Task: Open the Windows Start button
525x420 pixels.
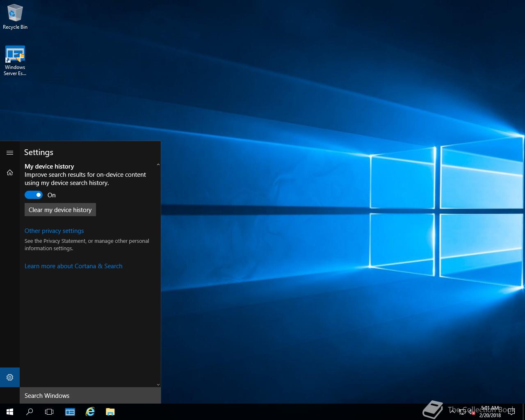Action: tap(10, 412)
